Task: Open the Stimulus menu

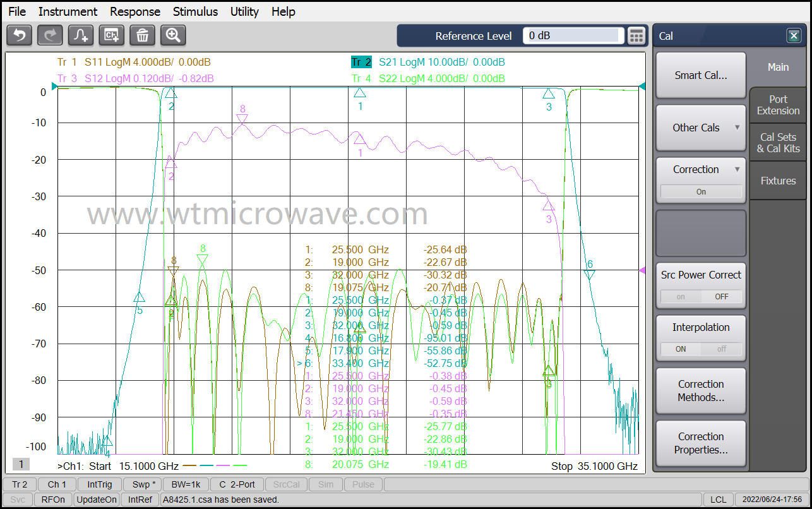Action: (195, 11)
